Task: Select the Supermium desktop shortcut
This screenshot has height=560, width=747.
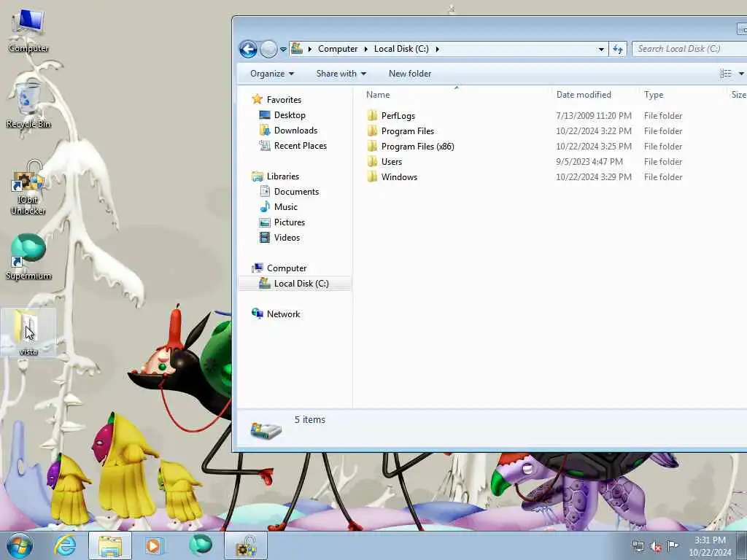Action: 28,257
